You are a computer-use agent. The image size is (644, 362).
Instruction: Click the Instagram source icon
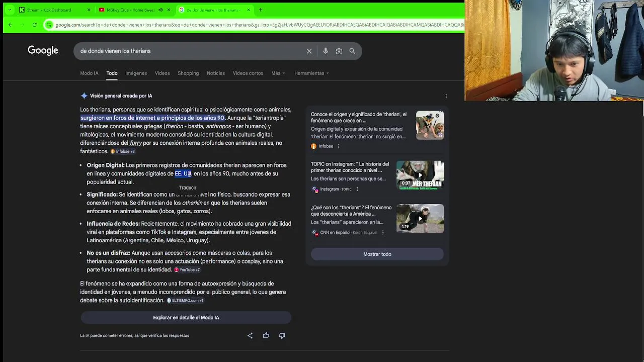pos(315,190)
